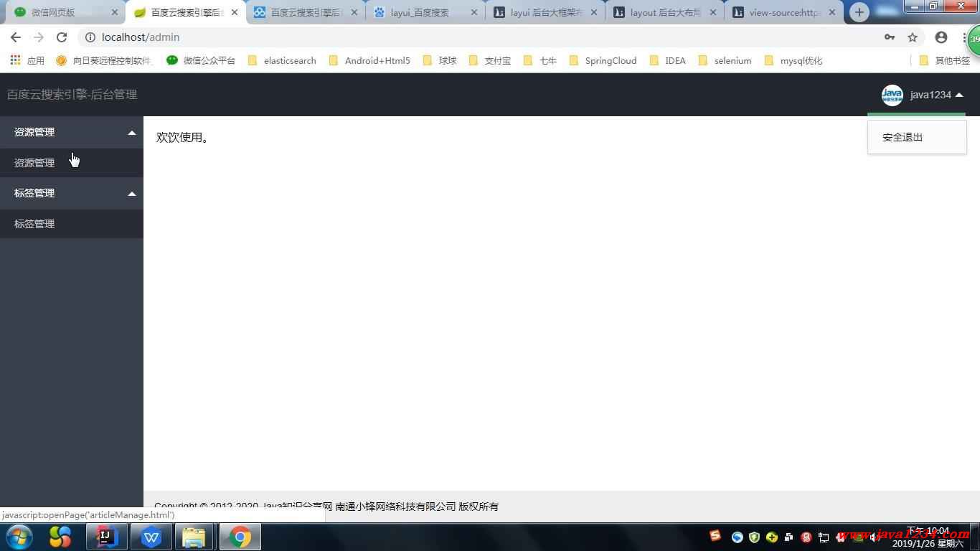The height and width of the screenshot is (551, 980).
Task: Open File Explorer from the taskbar
Action: [194, 537]
